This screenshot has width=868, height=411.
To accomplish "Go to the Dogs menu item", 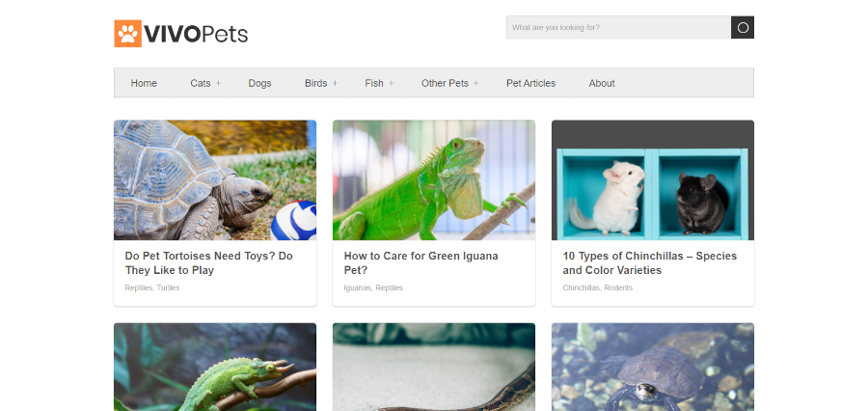I will click(x=259, y=83).
